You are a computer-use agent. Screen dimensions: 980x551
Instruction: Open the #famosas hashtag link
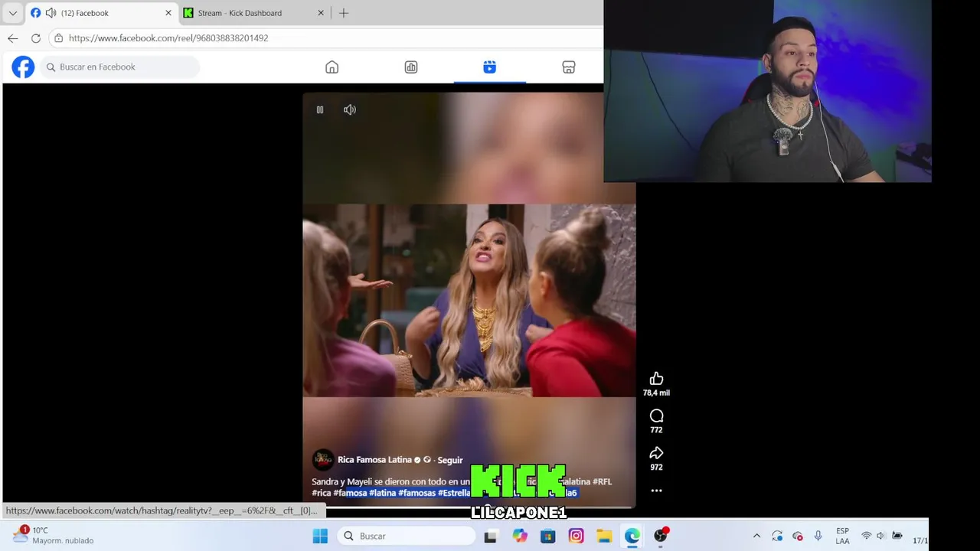[x=416, y=493]
